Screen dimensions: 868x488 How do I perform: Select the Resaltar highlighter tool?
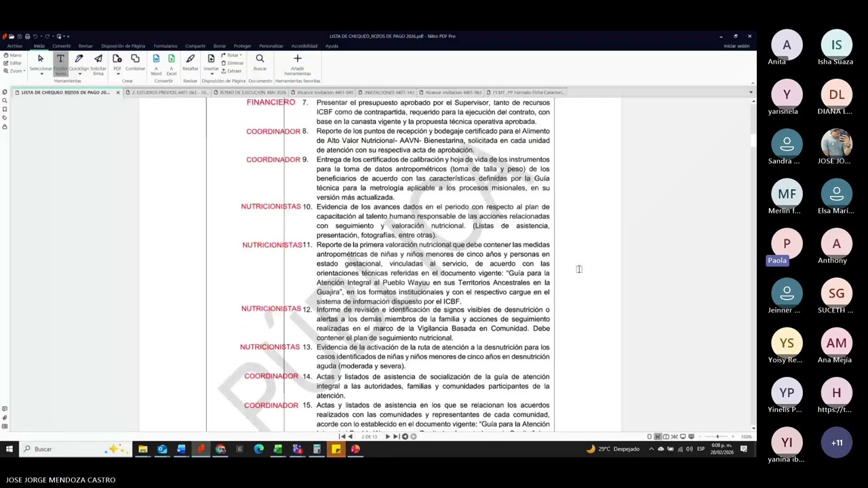tap(191, 62)
